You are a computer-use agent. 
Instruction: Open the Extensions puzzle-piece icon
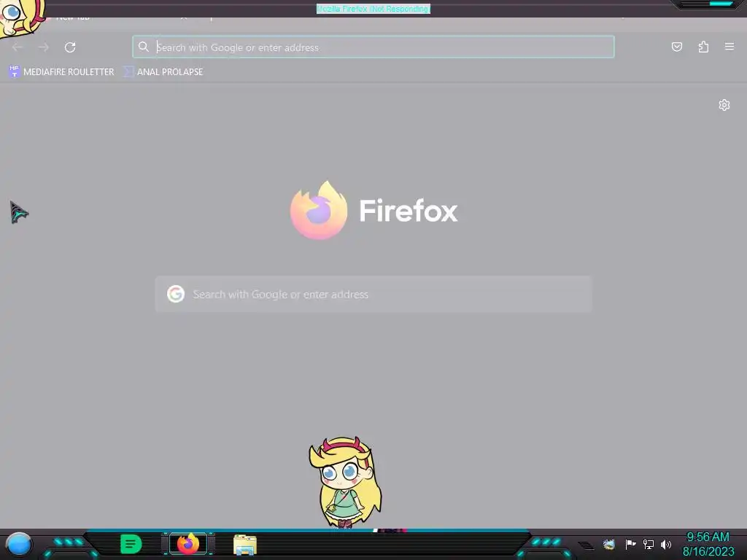(703, 47)
